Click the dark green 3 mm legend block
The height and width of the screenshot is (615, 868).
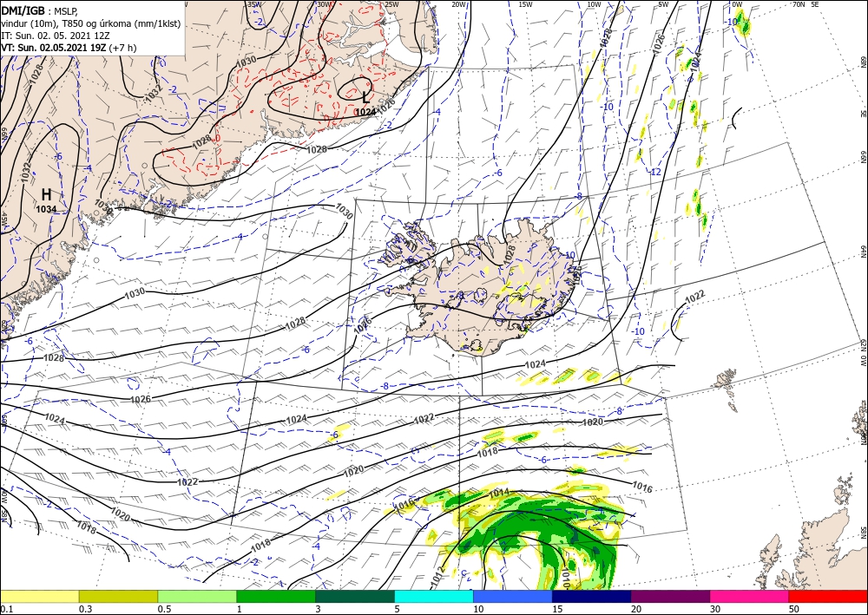(355, 596)
